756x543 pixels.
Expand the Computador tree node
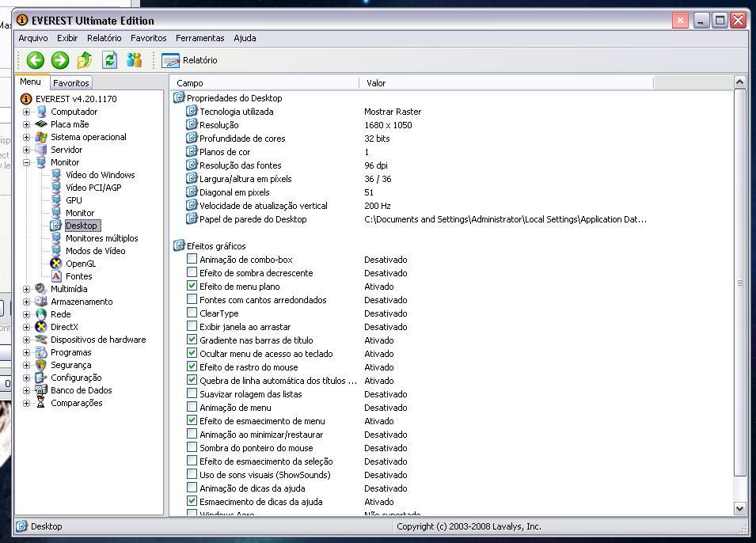tap(26, 112)
